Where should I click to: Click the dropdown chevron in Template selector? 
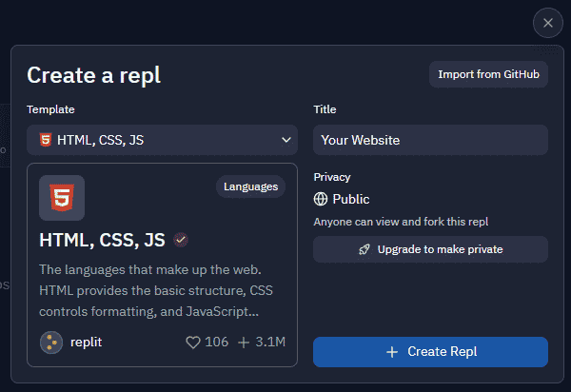(286, 140)
